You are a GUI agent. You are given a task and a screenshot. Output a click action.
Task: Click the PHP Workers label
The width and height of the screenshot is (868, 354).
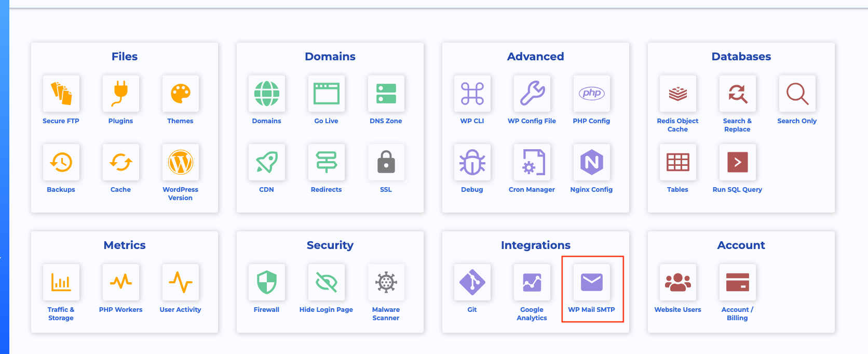(x=121, y=310)
